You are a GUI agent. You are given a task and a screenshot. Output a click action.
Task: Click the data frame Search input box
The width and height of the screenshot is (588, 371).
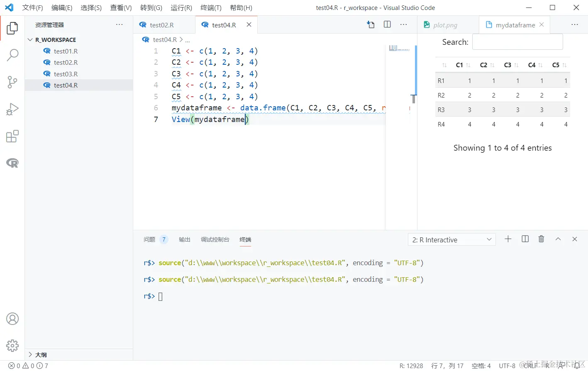517,42
